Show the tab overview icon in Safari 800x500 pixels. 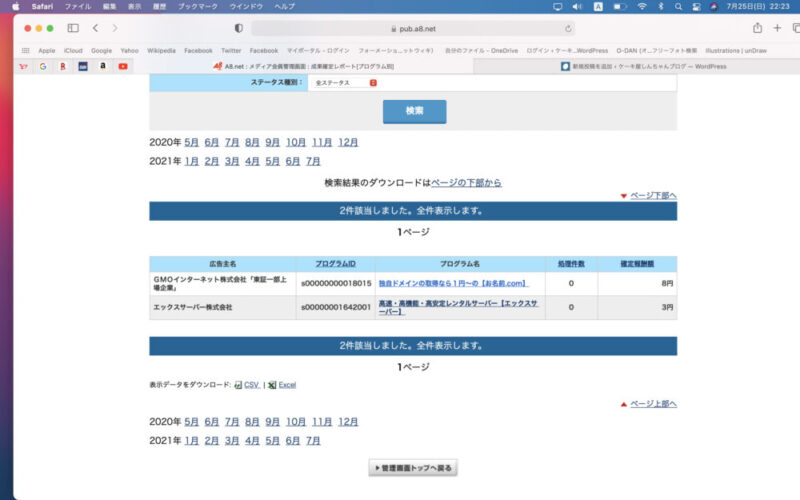pyautogui.click(x=796, y=28)
